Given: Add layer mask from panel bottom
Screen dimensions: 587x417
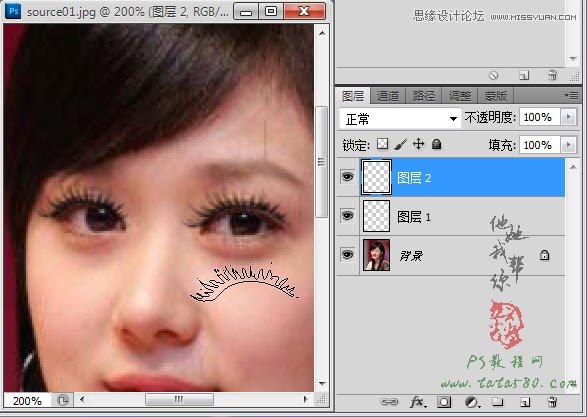Looking at the screenshot, I should [x=444, y=402].
